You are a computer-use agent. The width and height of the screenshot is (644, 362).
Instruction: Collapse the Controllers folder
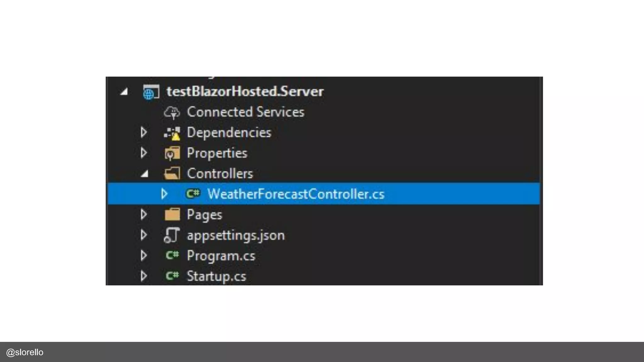[x=144, y=174]
